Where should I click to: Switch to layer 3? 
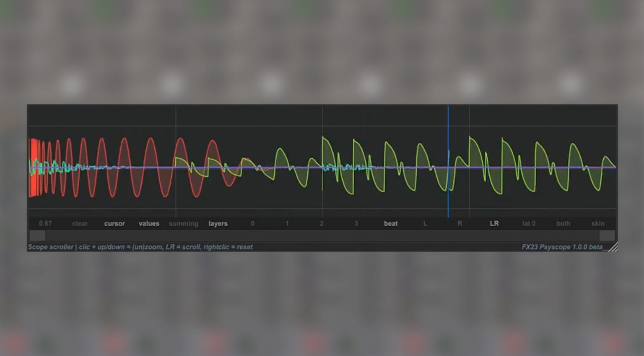tap(356, 223)
